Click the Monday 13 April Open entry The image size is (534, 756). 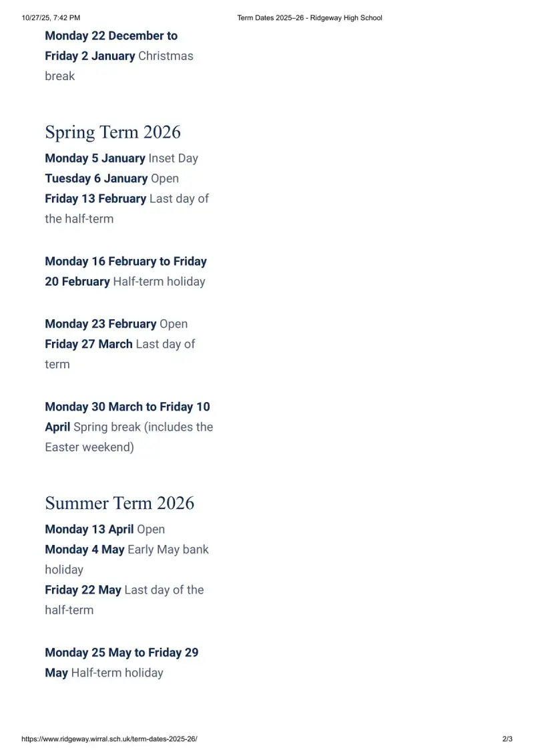tap(105, 529)
